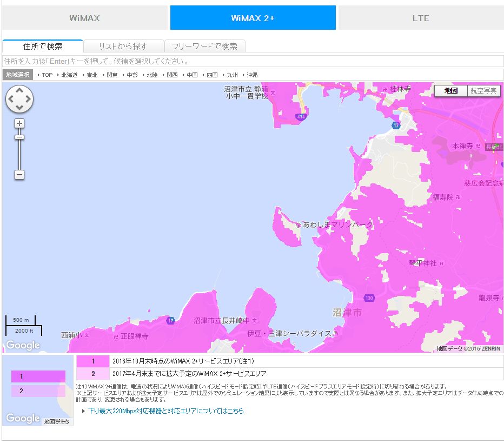Switch to the LTE coverage tab
Image resolution: width=504 pixels, height=443 pixels.
(421, 18)
